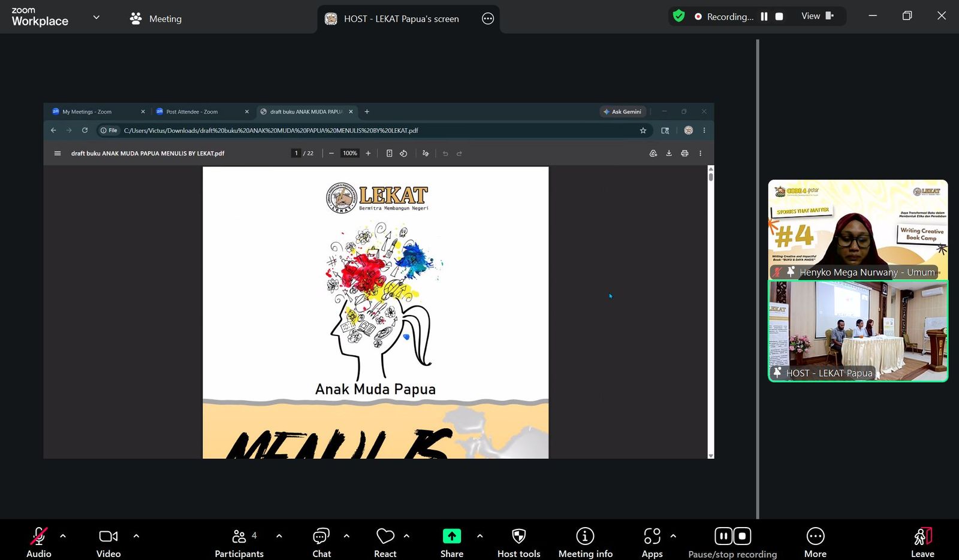Click the 100% zoom level field
The height and width of the screenshot is (560, 959).
(x=350, y=153)
